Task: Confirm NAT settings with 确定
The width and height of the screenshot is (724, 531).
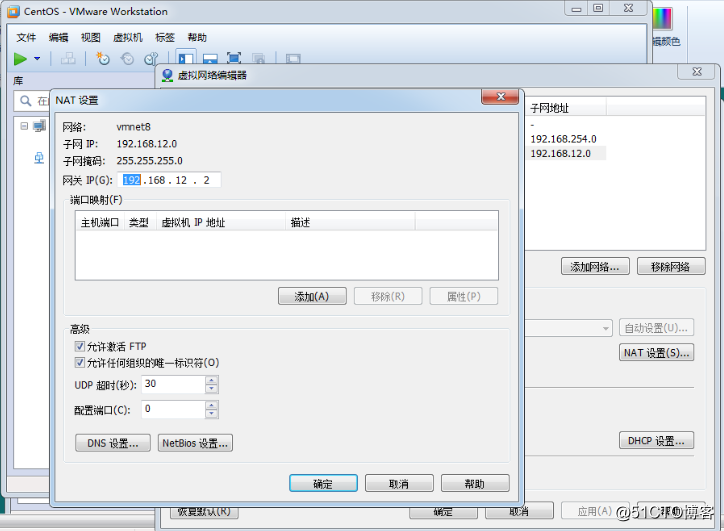Action: pyautogui.click(x=323, y=483)
